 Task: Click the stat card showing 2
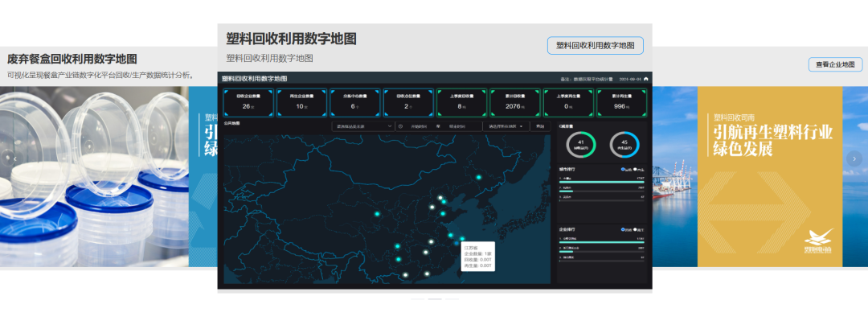click(408, 103)
